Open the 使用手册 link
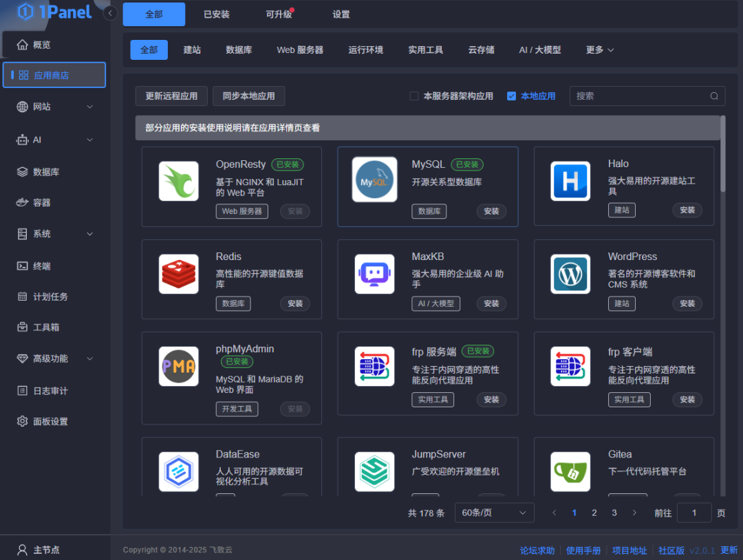The image size is (743, 560). [583, 550]
